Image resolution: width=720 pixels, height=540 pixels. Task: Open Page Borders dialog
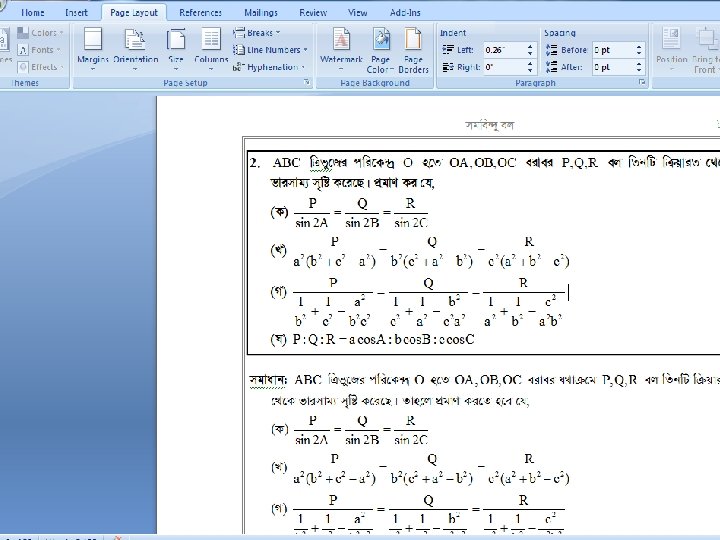point(413,50)
